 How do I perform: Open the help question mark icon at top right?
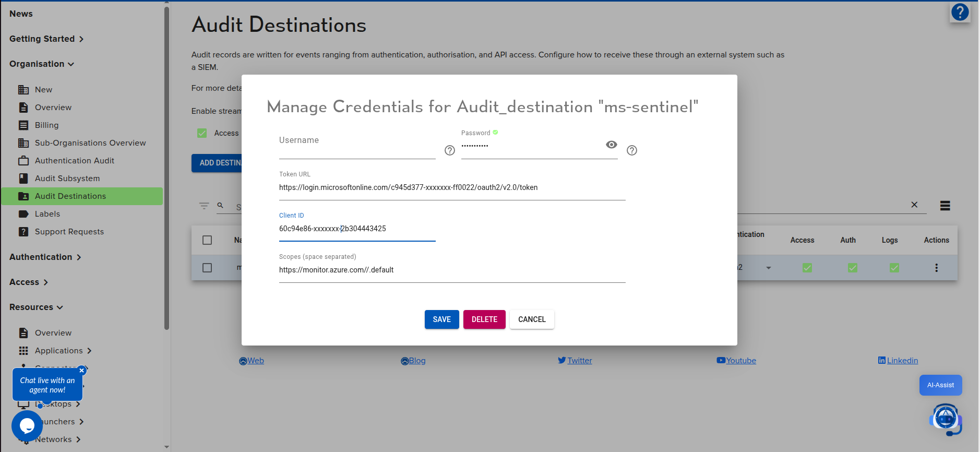click(x=960, y=12)
